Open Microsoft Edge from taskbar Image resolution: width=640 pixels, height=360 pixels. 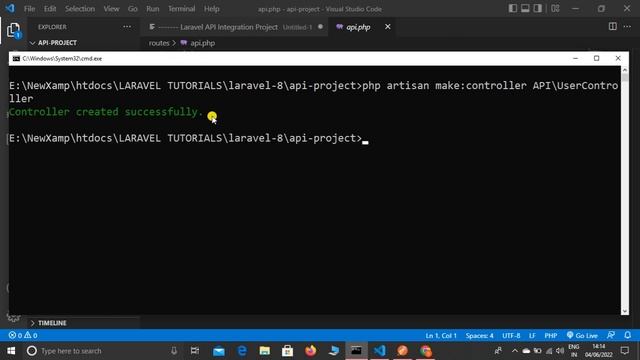pos(242,351)
